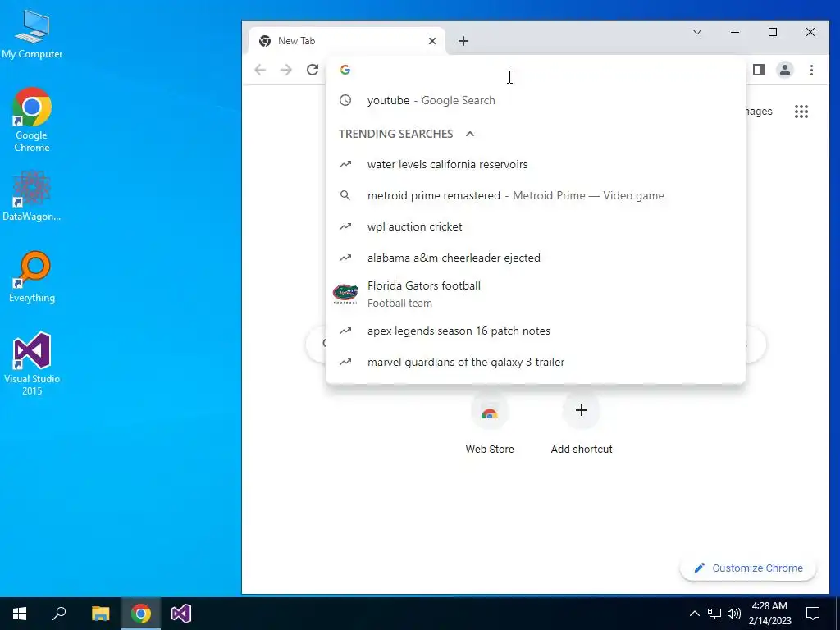Click in the address bar field
The image size is (840, 630).
click(536, 70)
